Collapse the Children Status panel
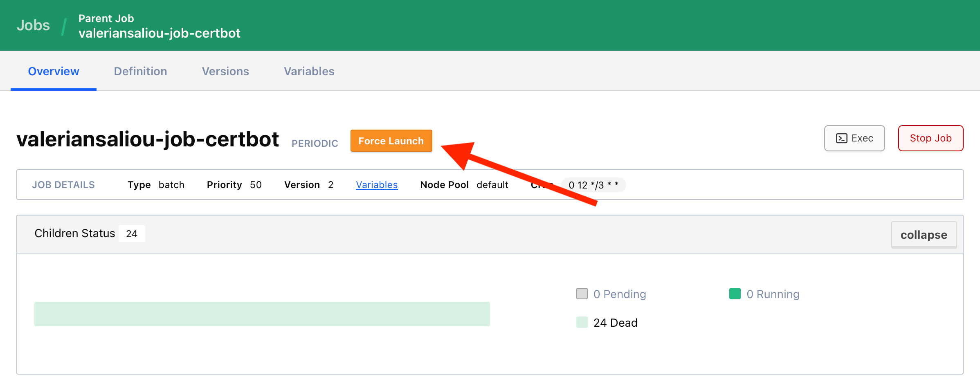 (924, 234)
